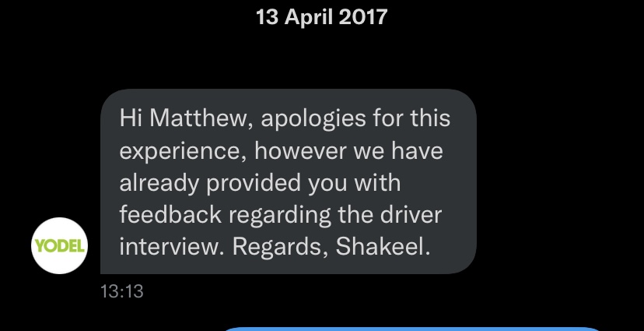This screenshot has height=331, width=644.
Task: Click the word "feedback" in the message
Action: click(170, 215)
